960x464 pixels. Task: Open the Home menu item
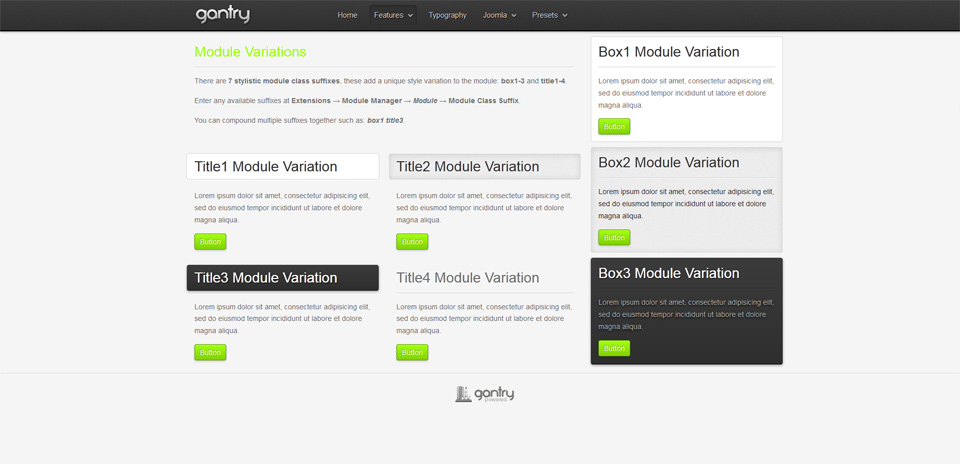pos(347,15)
